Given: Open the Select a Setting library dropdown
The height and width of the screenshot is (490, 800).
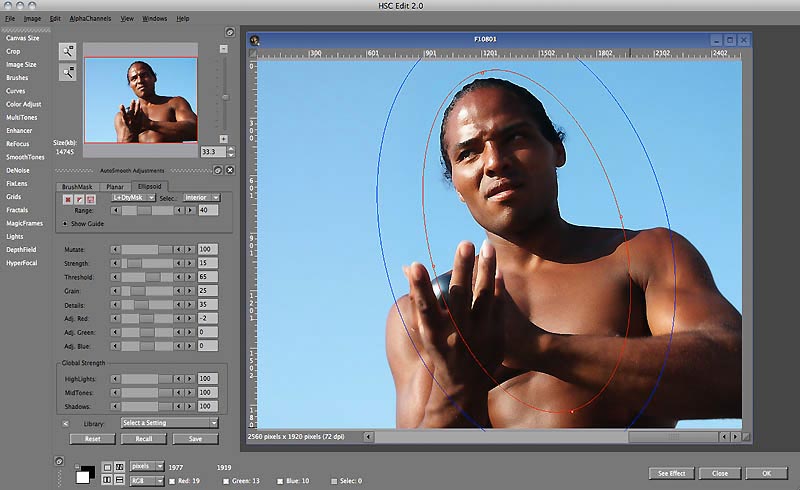Looking at the screenshot, I should click(x=170, y=423).
